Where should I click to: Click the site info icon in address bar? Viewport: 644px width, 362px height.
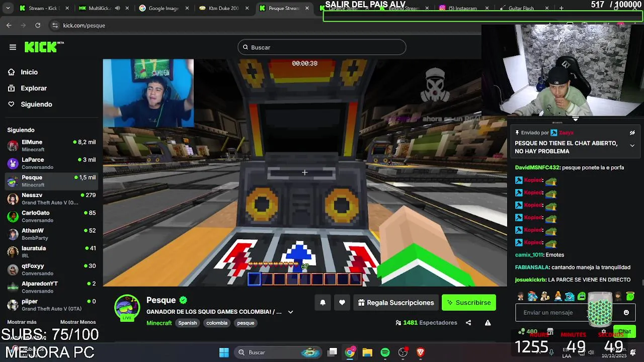55,25
